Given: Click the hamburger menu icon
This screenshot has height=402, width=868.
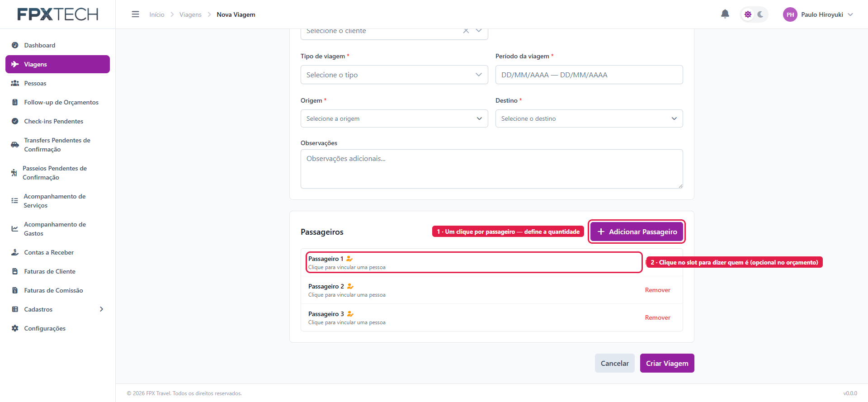Looking at the screenshot, I should 135,14.
